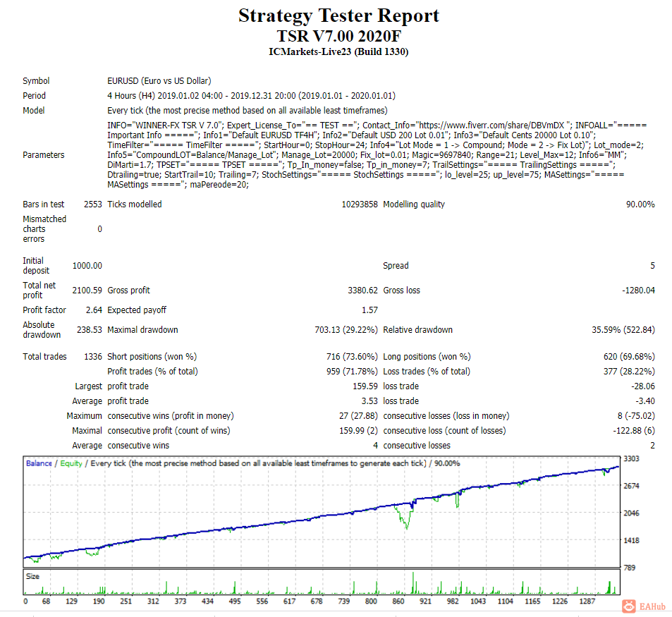Select the Gross profit value 3380.62
This screenshot has height=617, width=672.
[363, 291]
